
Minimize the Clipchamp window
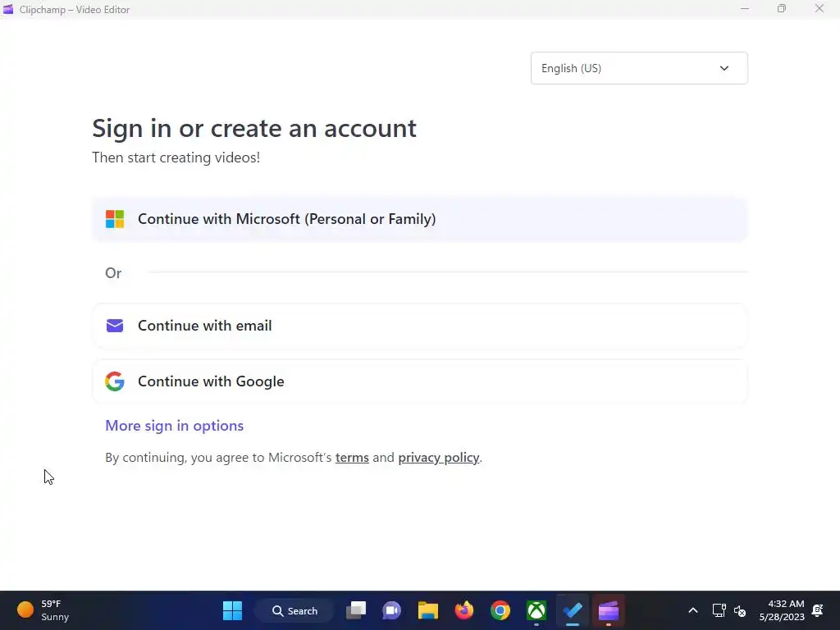coord(745,8)
